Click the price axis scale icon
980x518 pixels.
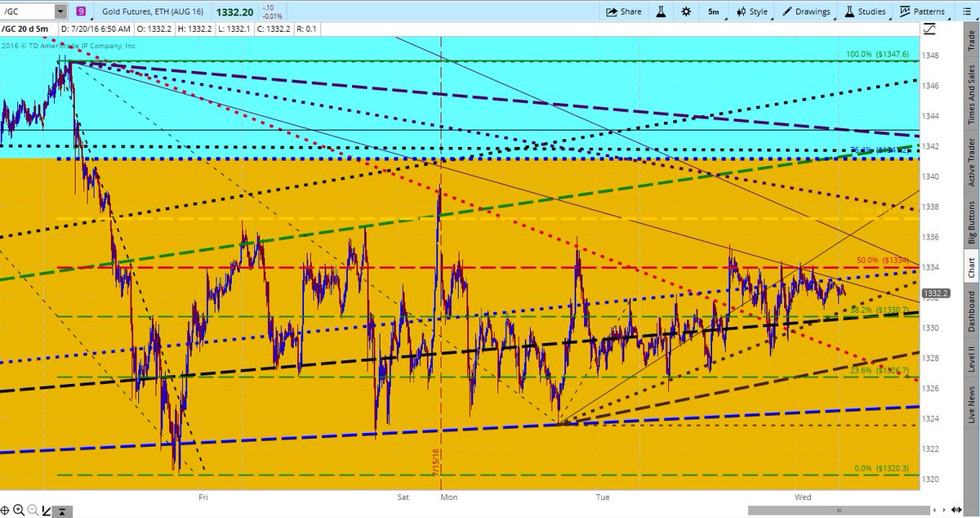[929, 29]
